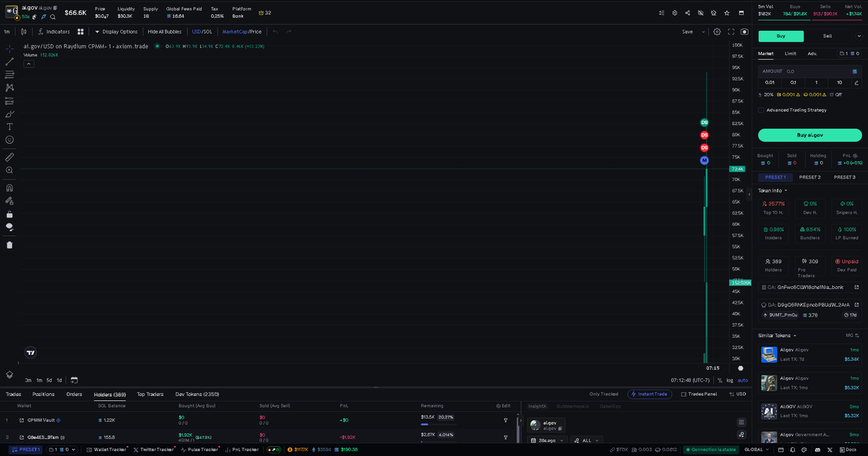Open the Positions tab
Viewport: 868px width, 456px height.
(43, 395)
